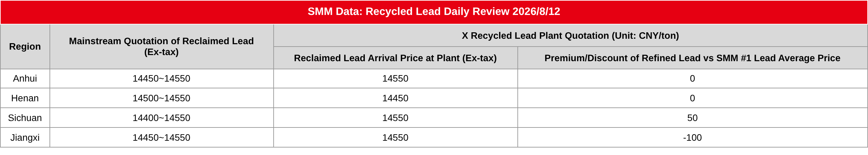Click the red SMM Data title banner
This screenshot has width=868, height=155.
(434, 12)
